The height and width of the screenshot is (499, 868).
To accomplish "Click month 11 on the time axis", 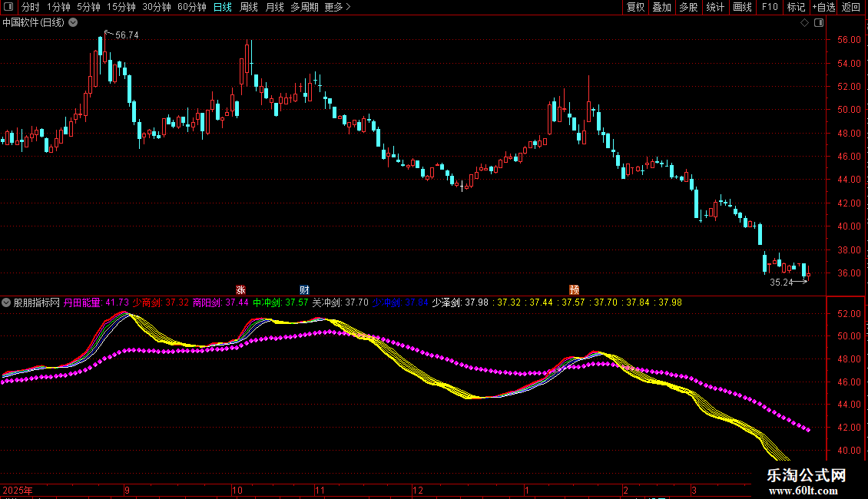I will pos(320,490).
